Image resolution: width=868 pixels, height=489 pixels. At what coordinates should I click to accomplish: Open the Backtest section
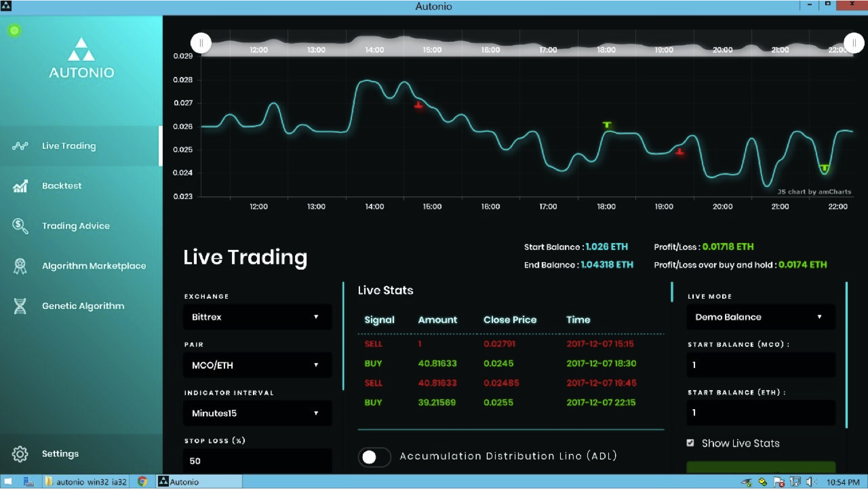[81, 186]
